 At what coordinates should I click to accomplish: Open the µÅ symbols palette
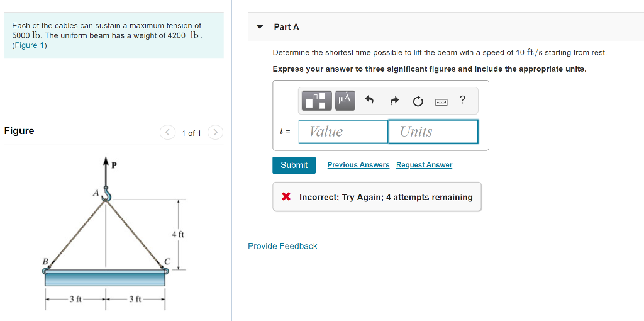[345, 101]
